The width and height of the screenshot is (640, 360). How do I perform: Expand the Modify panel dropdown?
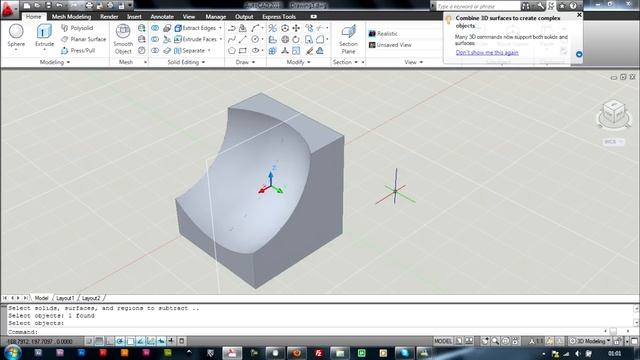[298, 62]
